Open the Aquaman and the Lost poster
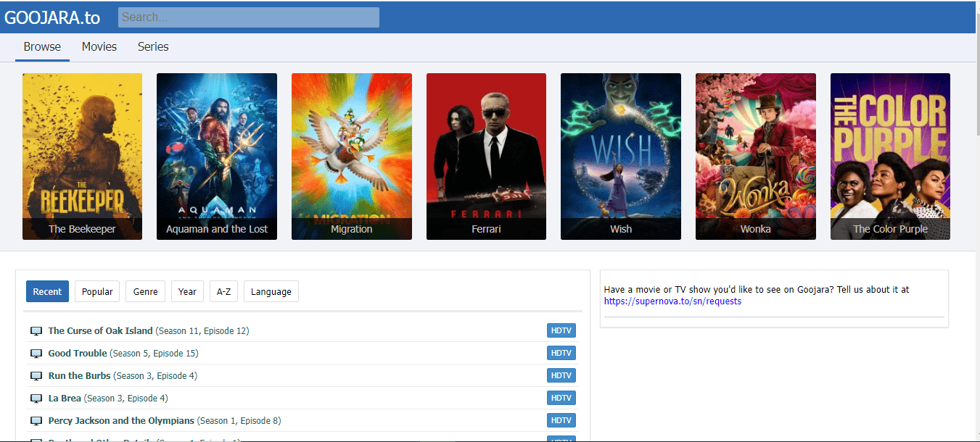The image size is (980, 442). pyautogui.click(x=217, y=157)
